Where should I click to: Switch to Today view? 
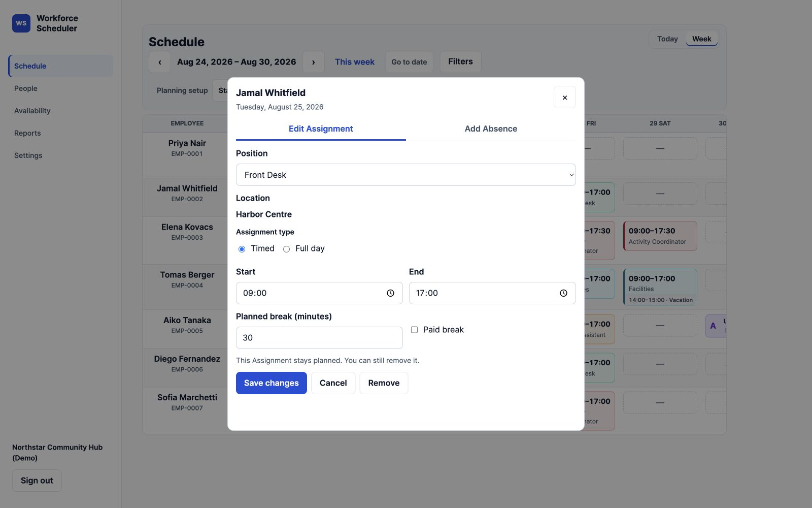(667, 39)
